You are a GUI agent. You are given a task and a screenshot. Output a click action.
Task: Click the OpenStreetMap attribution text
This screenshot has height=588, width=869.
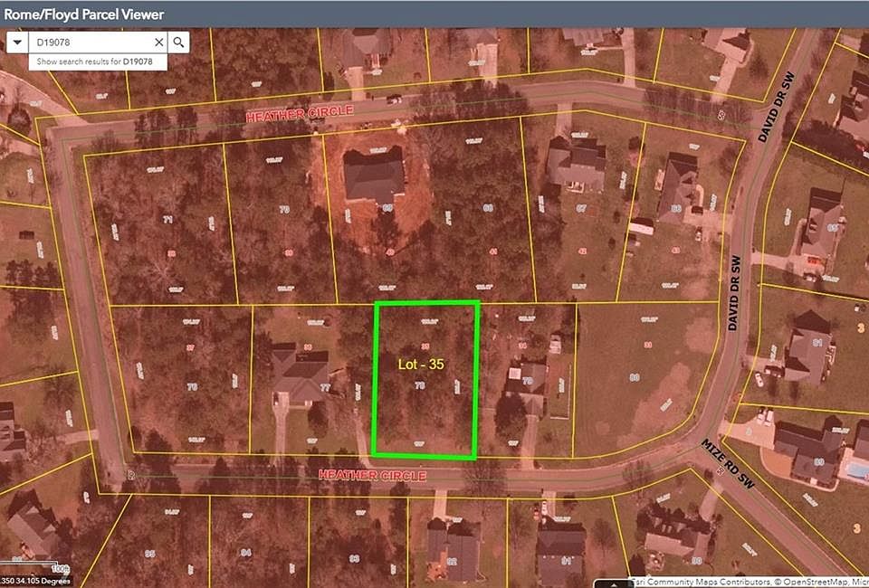(x=816, y=582)
